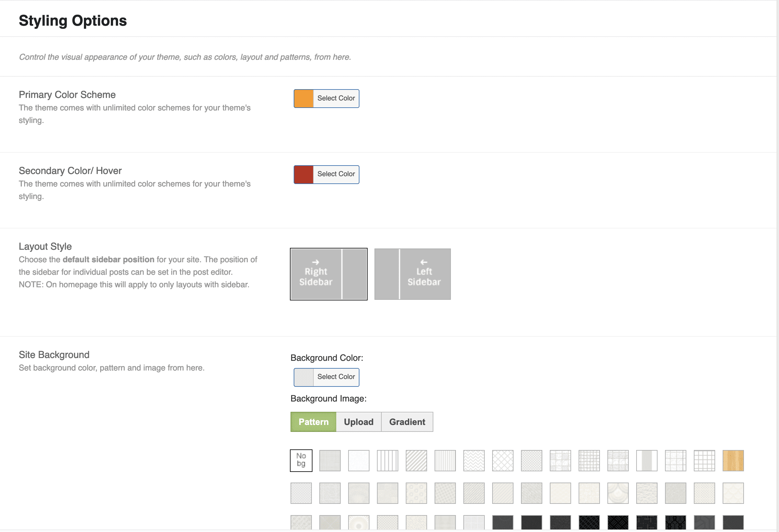The width and height of the screenshot is (779, 532).
Task: Pick the white grid pattern beside wood
Action: (704, 460)
